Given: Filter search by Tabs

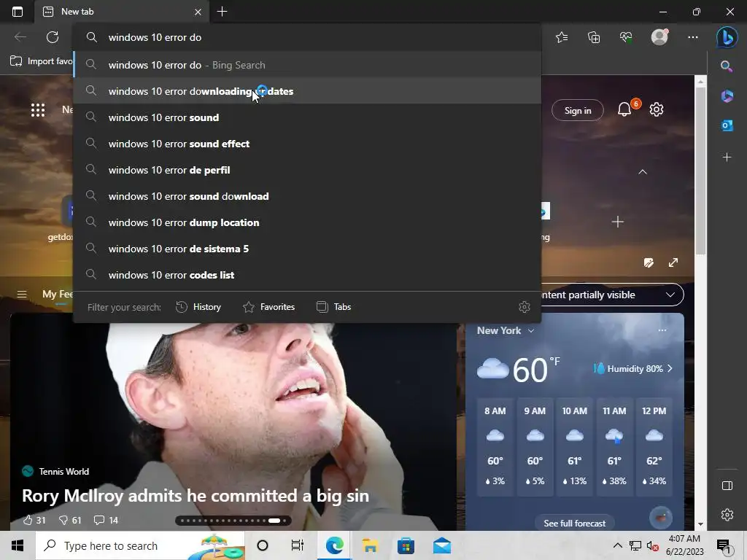Looking at the screenshot, I should tap(333, 307).
